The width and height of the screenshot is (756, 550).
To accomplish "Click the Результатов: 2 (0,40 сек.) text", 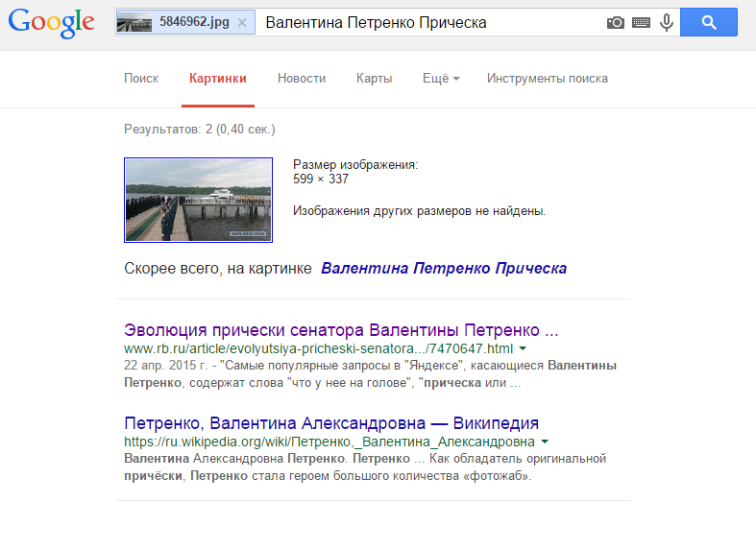I will click(x=200, y=129).
